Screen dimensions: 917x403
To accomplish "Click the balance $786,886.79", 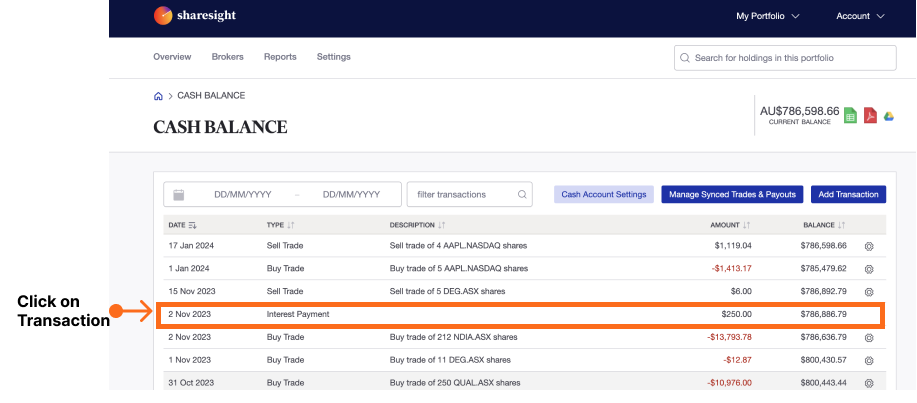I will tap(823, 315).
